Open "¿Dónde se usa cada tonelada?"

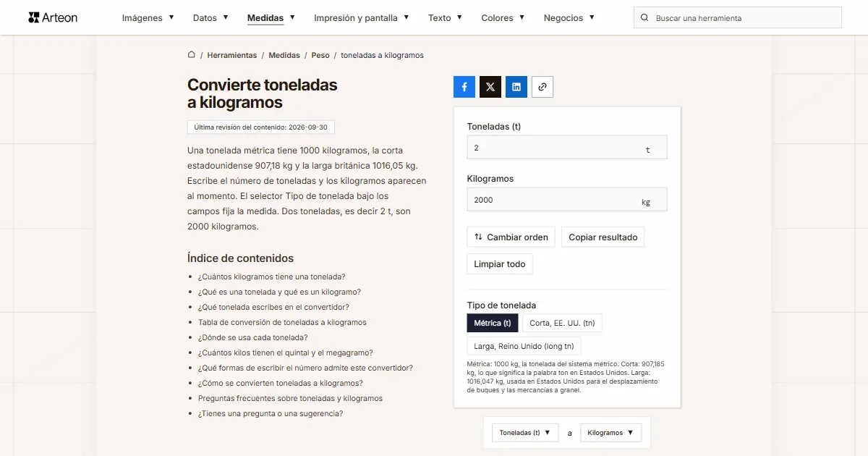(253, 337)
